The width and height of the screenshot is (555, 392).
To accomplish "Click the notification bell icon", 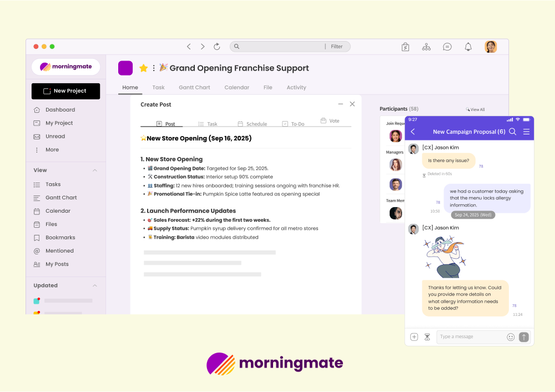I will (468, 47).
